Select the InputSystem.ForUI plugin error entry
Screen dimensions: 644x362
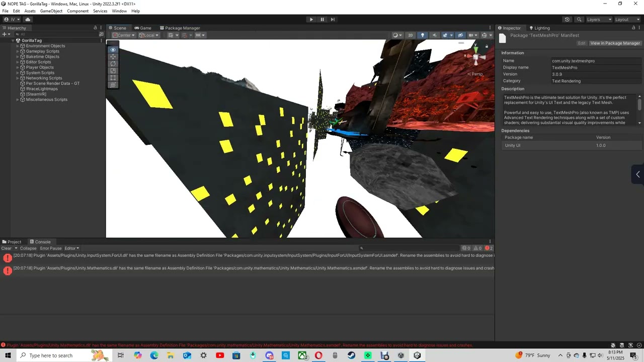247,258
